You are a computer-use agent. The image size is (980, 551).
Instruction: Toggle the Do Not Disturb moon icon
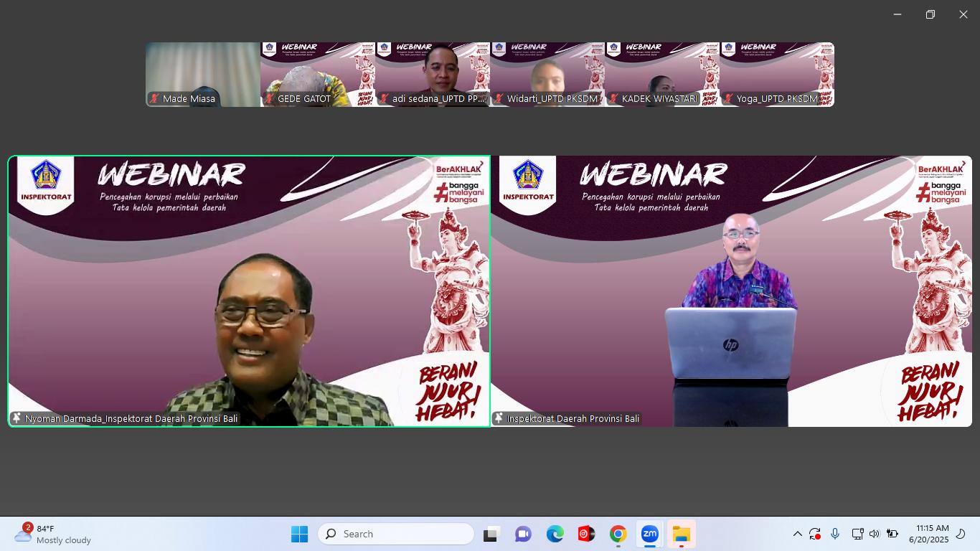pos(962,534)
